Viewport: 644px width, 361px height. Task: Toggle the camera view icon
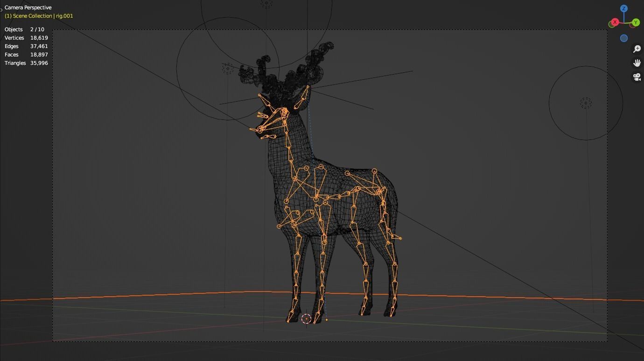pos(637,77)
